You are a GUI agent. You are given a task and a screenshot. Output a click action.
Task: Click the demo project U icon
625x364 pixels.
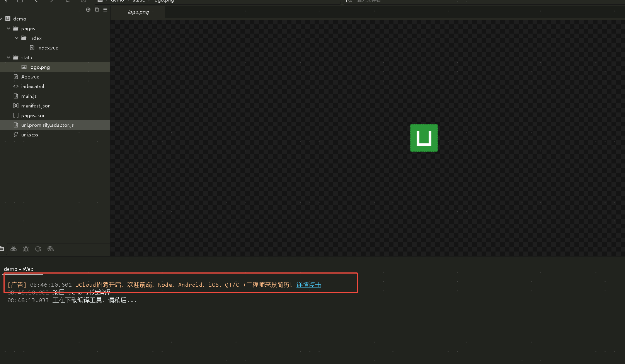click(8, 19)
